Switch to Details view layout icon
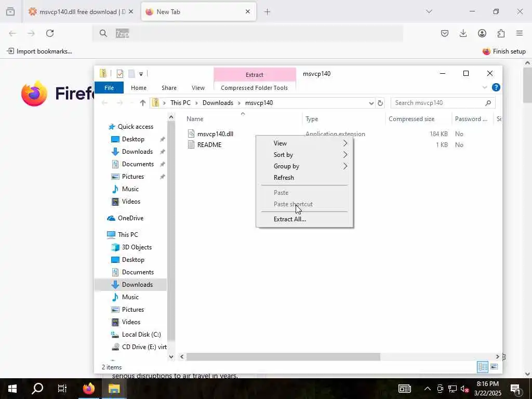This screenshot has height=399, width=532. pyautogui.click(x=483, y=367)
